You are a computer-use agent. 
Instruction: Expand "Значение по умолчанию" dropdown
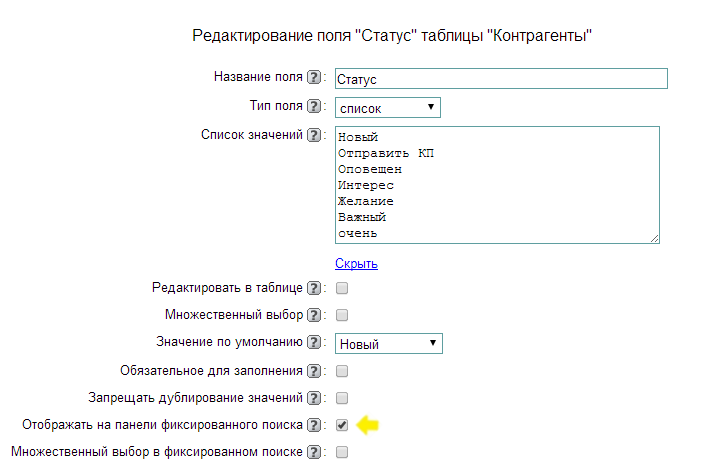tap(388, 344)
